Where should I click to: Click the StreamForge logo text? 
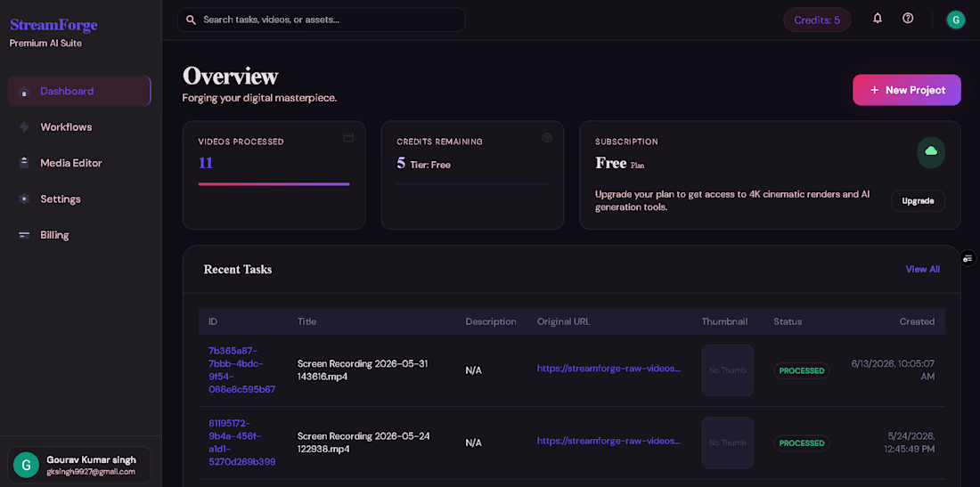[53, 25]
